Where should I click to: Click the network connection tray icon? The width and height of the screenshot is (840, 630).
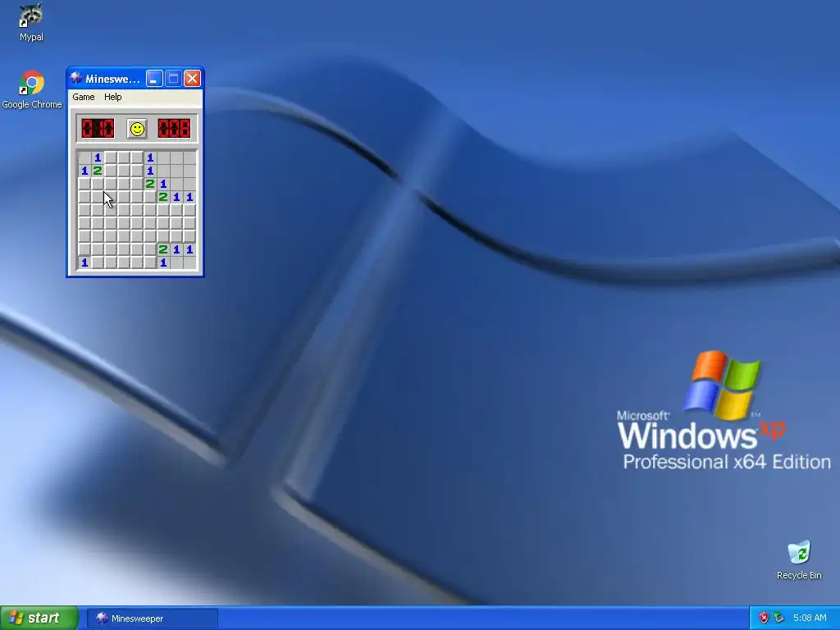pyautogui.click(x=779, y=618)
